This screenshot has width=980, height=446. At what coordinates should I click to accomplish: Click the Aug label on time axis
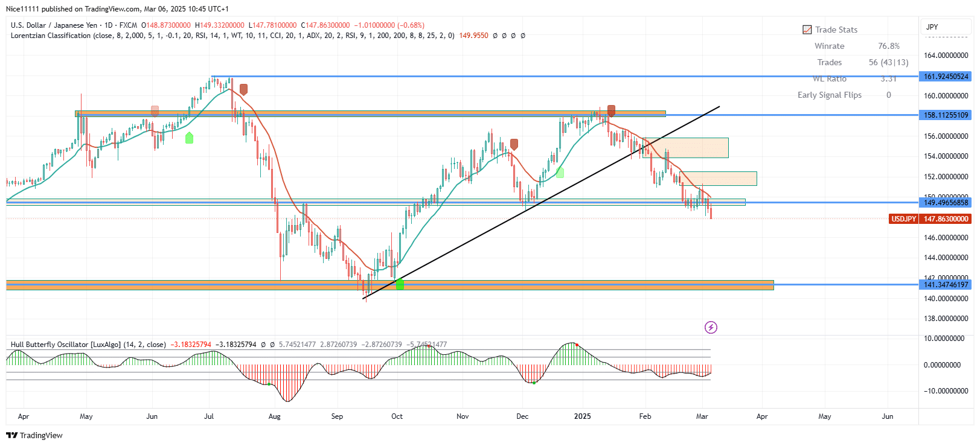(x=274, y=416)
